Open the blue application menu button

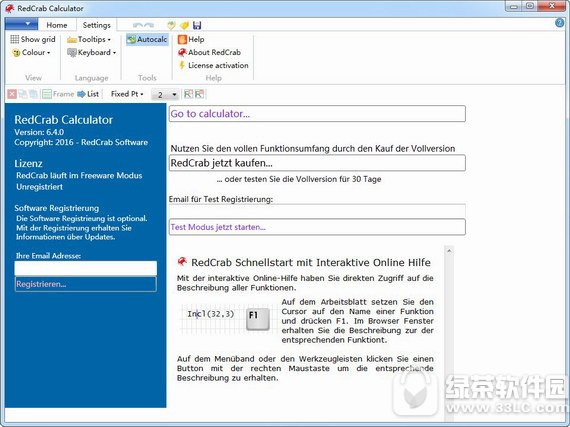[x=21, y=24]
